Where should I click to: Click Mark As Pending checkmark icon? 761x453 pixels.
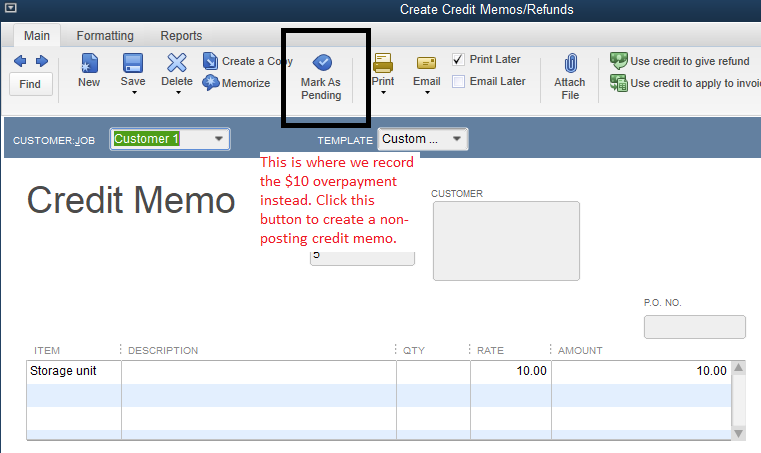click(x=322, y=62)
